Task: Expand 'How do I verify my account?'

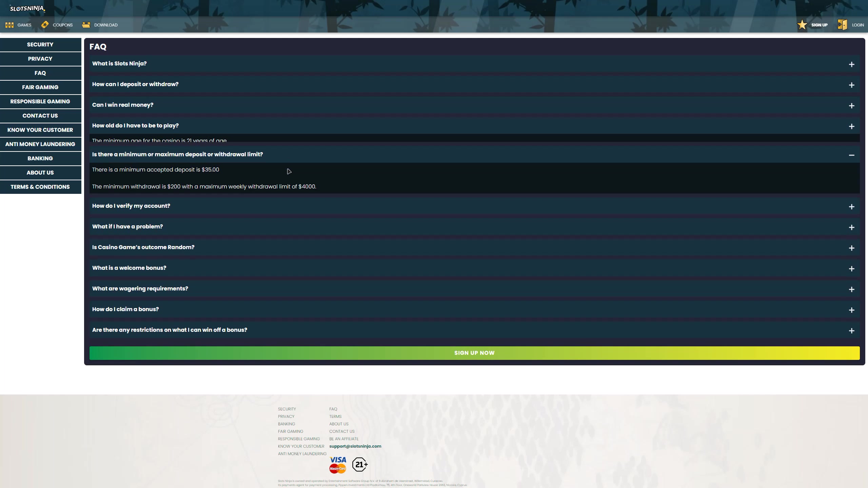Action: click(x=851, y=207)
